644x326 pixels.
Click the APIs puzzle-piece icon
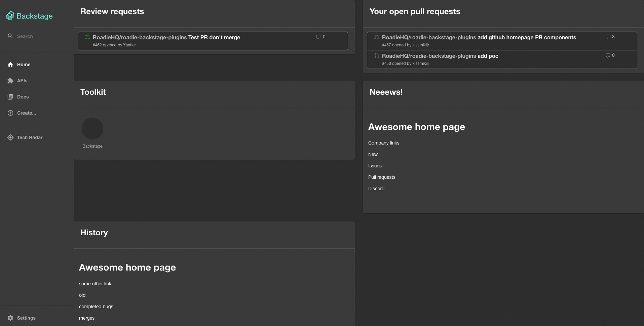10,81
